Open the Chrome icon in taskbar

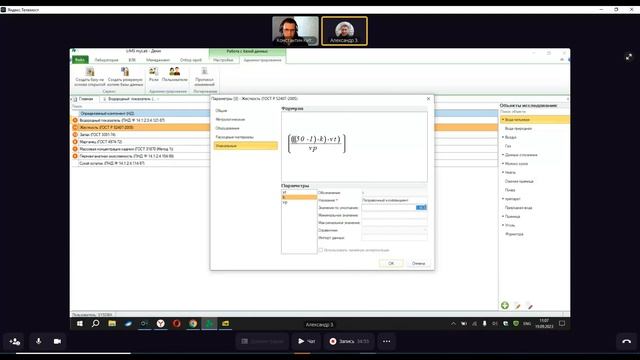coord(193,324)
